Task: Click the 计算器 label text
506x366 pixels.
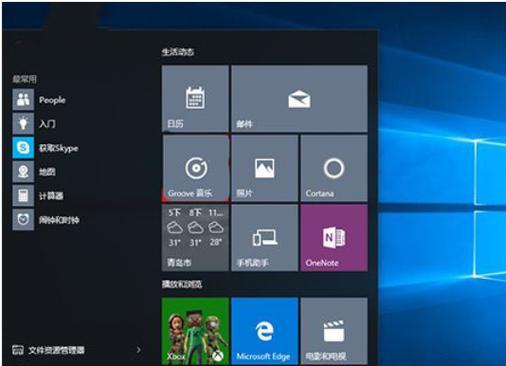Action: pyautogui.click(x=51, y=196)
